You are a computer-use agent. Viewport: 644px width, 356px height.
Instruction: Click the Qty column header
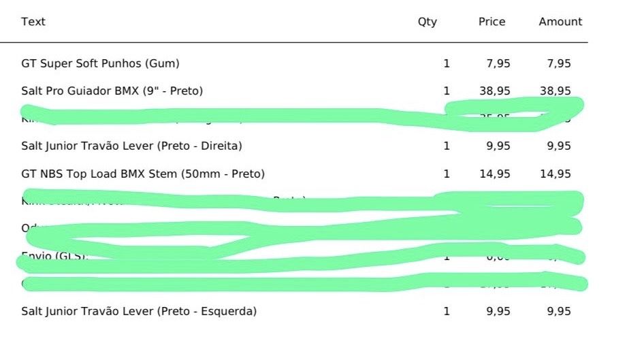coord(427,22)
